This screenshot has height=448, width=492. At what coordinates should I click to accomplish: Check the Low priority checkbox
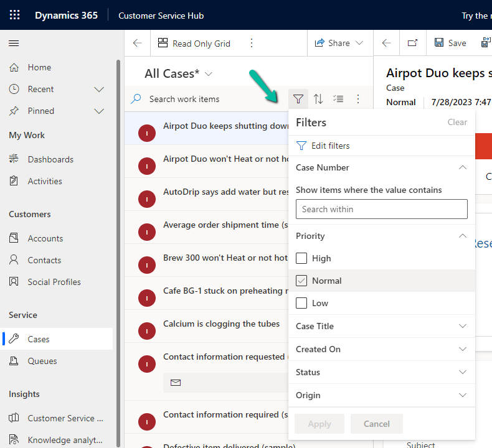pos(301,303)
